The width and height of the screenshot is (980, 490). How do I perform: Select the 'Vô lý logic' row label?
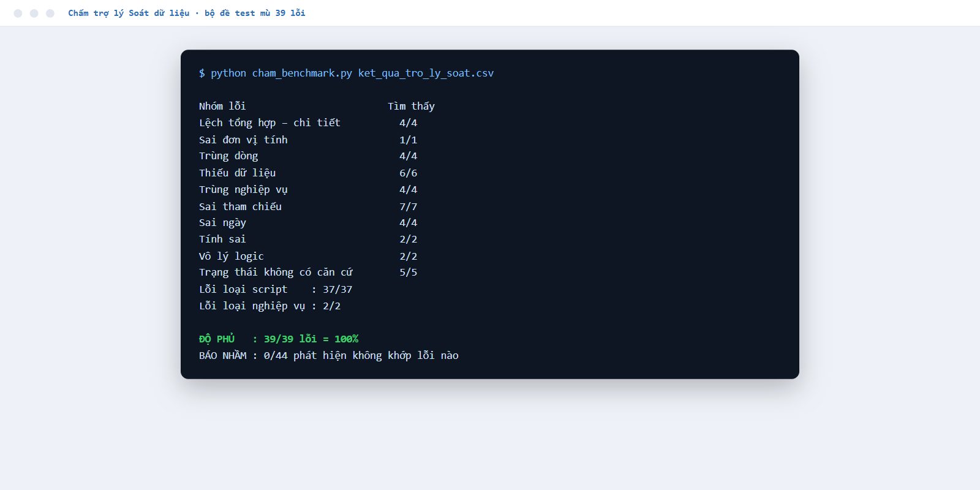232,256
